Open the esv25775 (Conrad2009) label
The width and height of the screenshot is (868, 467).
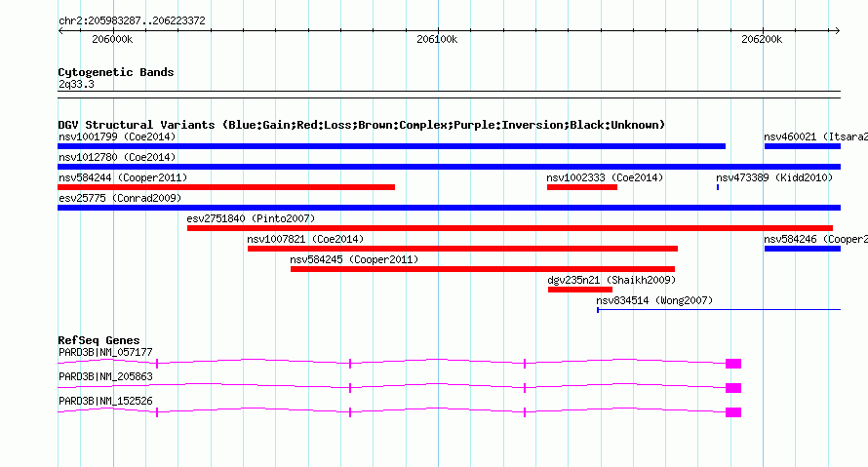120,198
